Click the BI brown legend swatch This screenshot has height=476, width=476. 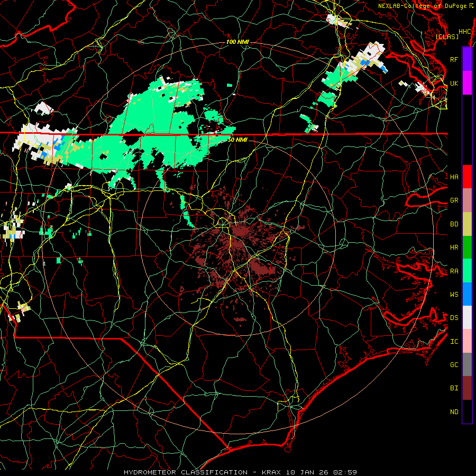(x=467, y=388)
